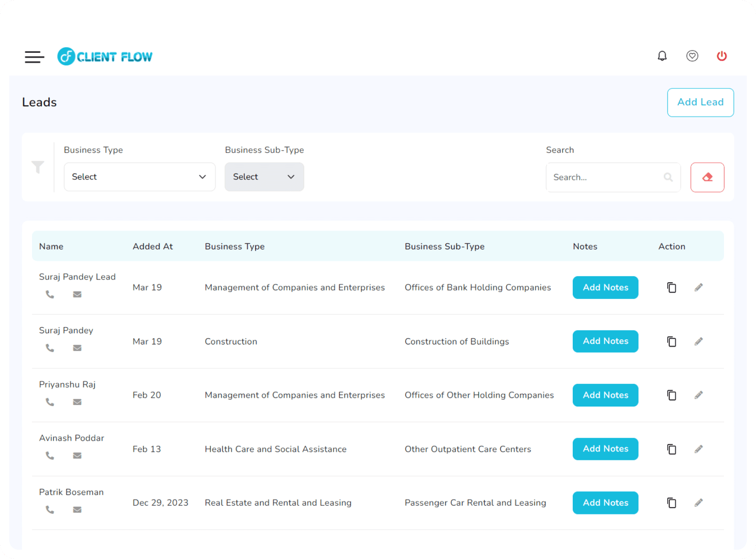Click the red eraser clear-filters button
The height and width of the screenshot is (559, 756).
707,177
